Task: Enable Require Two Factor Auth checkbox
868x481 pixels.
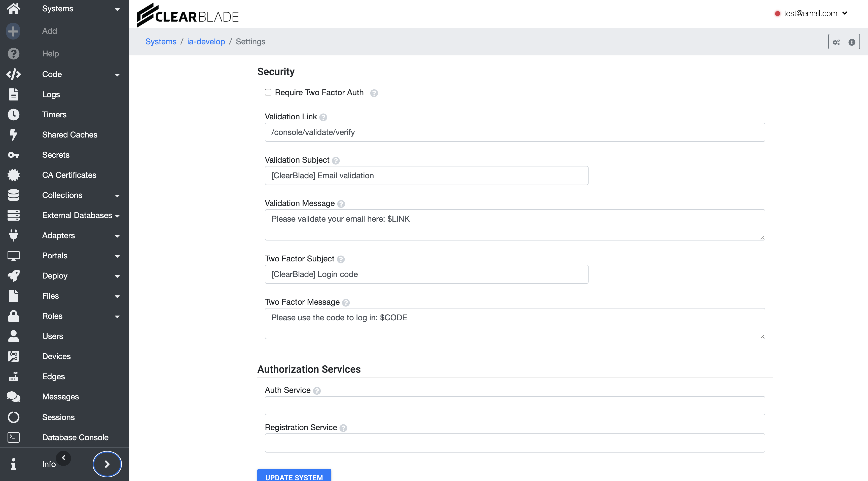Action: pos(268,92)
